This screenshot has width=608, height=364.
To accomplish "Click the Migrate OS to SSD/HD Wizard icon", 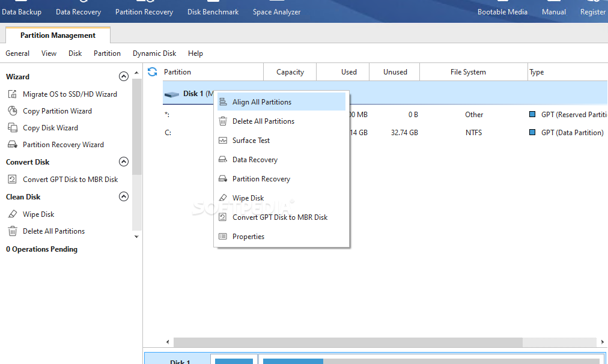I will [13, 94].
